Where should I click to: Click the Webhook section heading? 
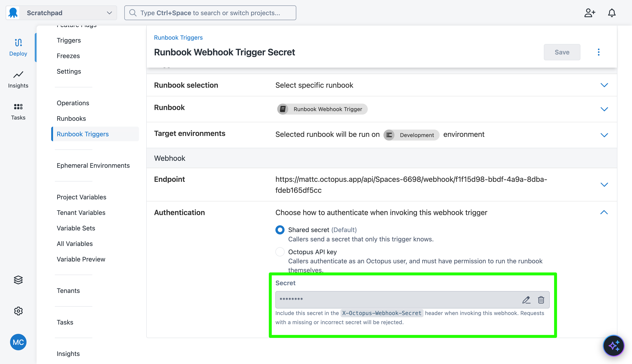click(x=170, y=158)
